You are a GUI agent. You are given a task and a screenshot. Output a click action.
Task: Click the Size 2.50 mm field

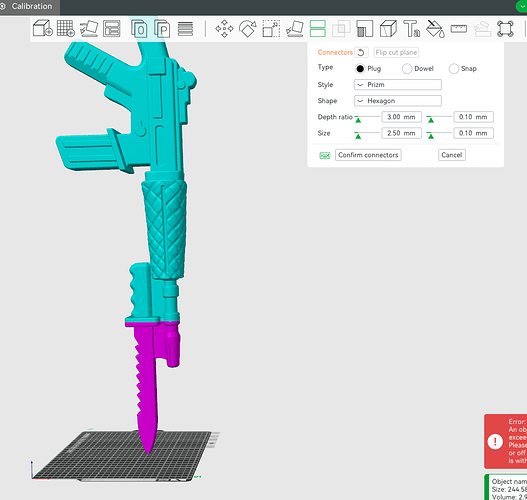point(402,133)
